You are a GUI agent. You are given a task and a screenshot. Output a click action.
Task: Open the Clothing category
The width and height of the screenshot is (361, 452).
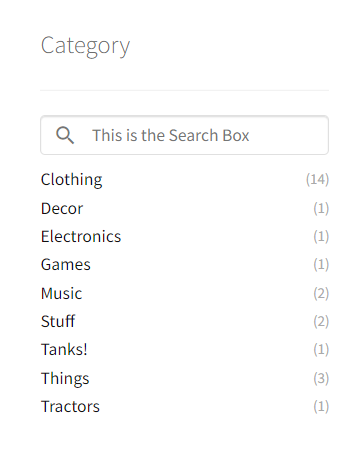pyautogui.click(x=71, y=180)
